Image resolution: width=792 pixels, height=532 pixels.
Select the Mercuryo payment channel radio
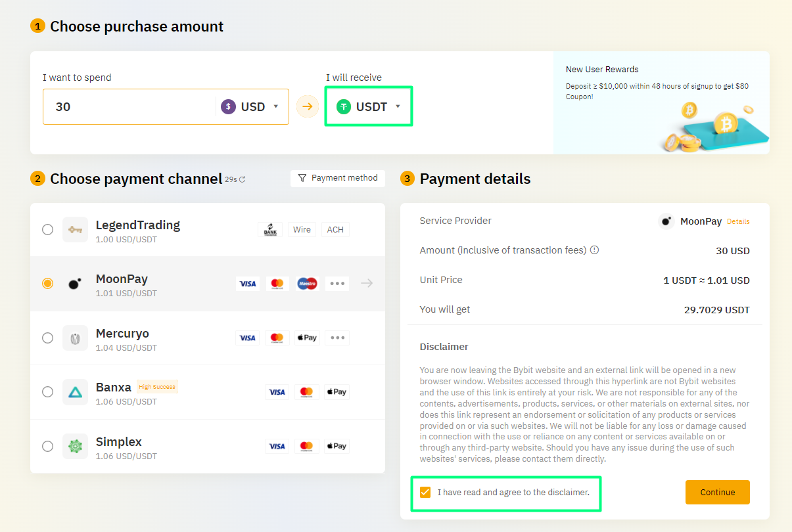pos(47,338)
